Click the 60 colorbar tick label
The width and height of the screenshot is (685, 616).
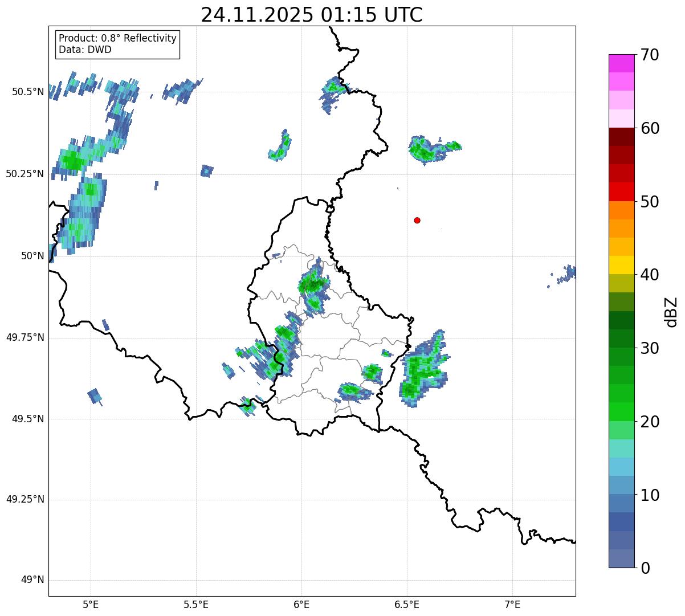click(x=650, y=128)
